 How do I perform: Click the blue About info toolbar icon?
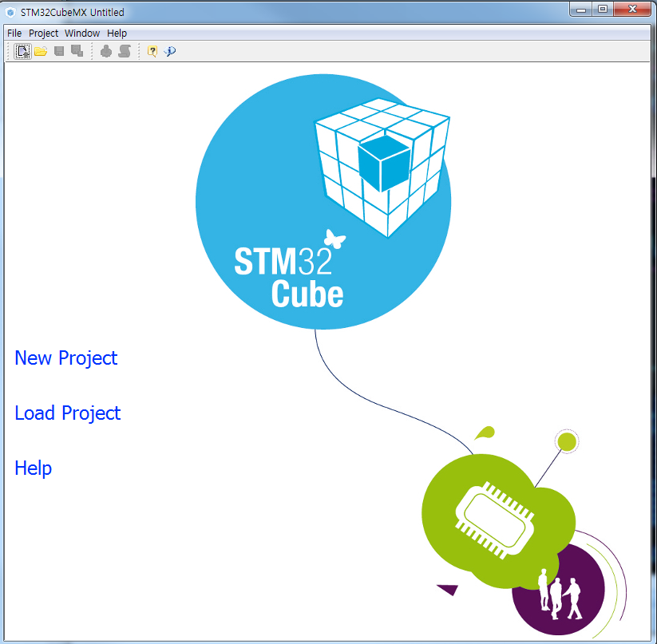coord(169,51)
